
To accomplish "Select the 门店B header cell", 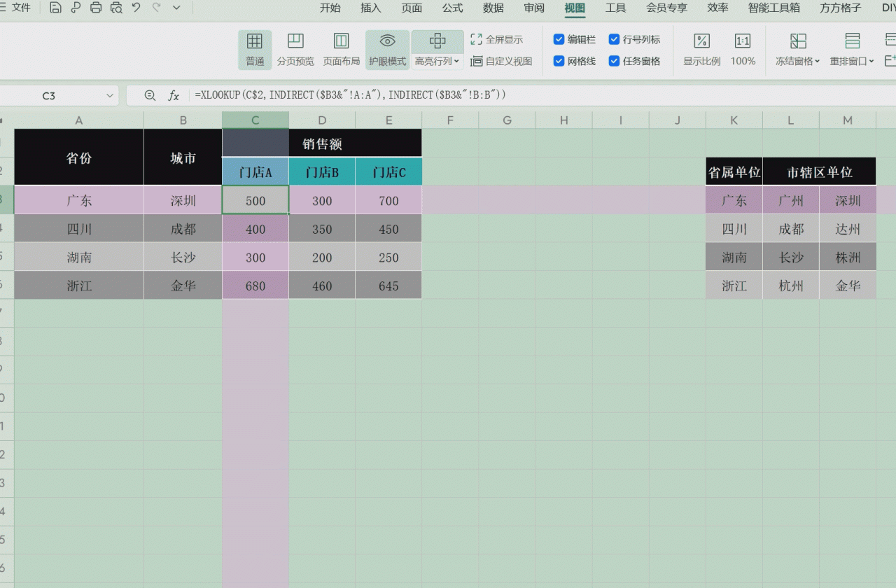I will (322, 172).
